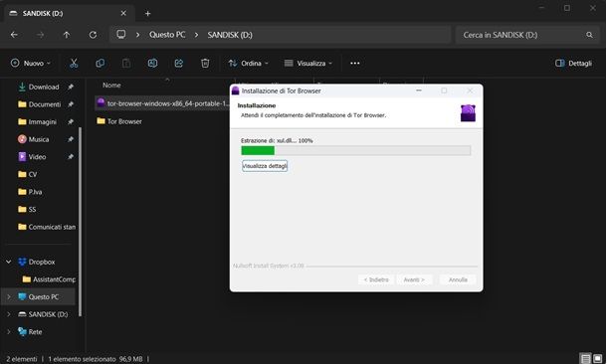
Task: Expand the Rete tree node
Action: (9, 332)
